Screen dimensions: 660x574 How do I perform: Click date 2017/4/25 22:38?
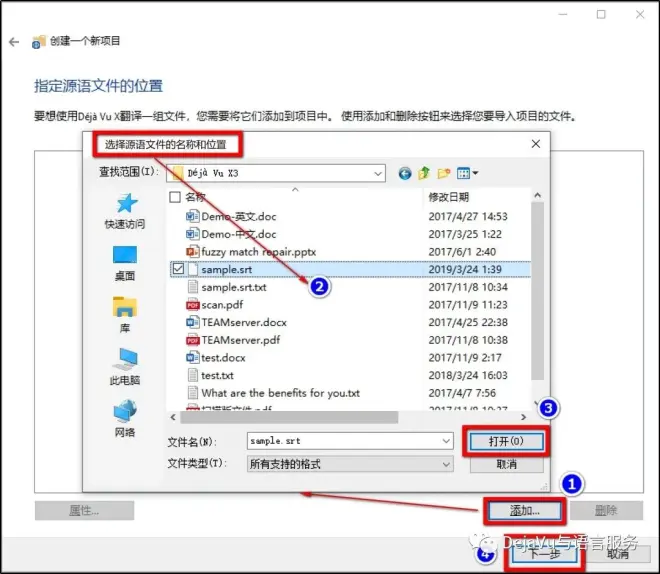click(468, 322)
